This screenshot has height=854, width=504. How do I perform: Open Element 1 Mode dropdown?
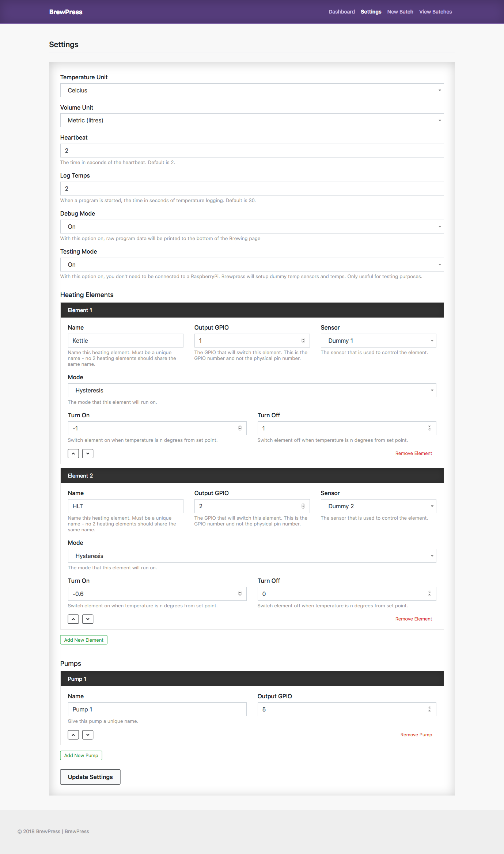252,390
